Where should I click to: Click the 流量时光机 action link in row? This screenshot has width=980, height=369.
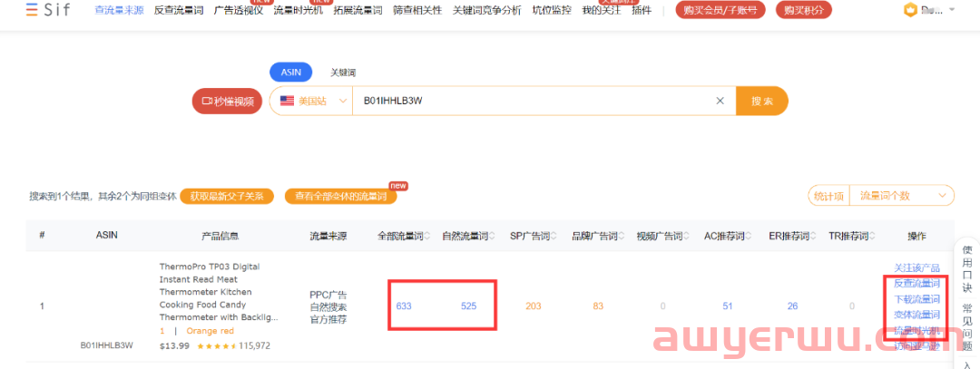tap(916, 330)
